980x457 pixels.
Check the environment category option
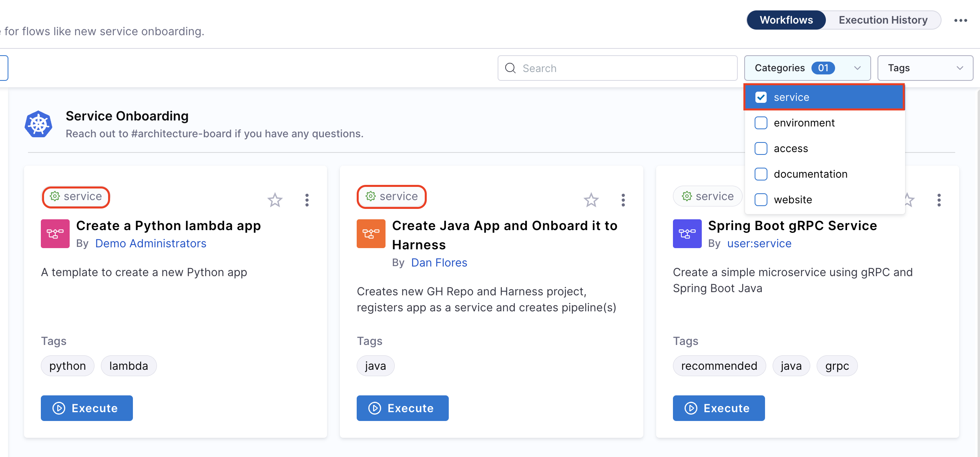click(761, 123)
